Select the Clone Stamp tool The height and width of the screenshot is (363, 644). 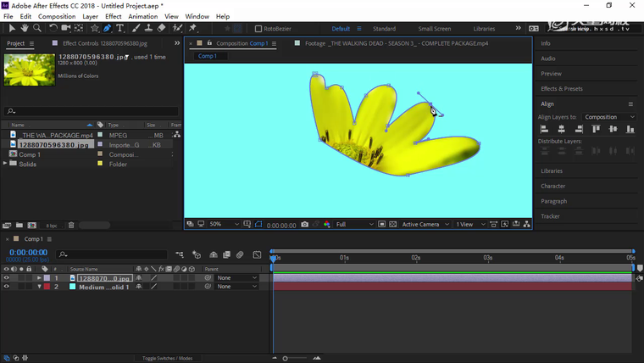click(148, 28)
